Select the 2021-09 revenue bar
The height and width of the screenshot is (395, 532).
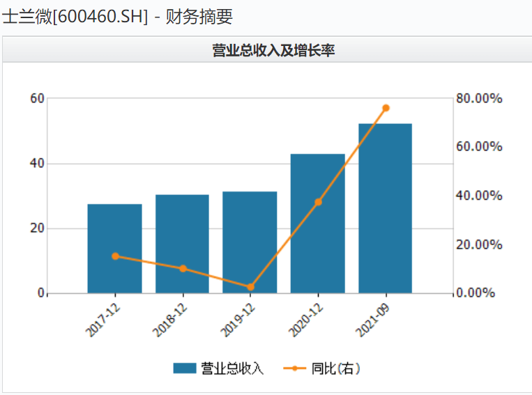(386, 208)
